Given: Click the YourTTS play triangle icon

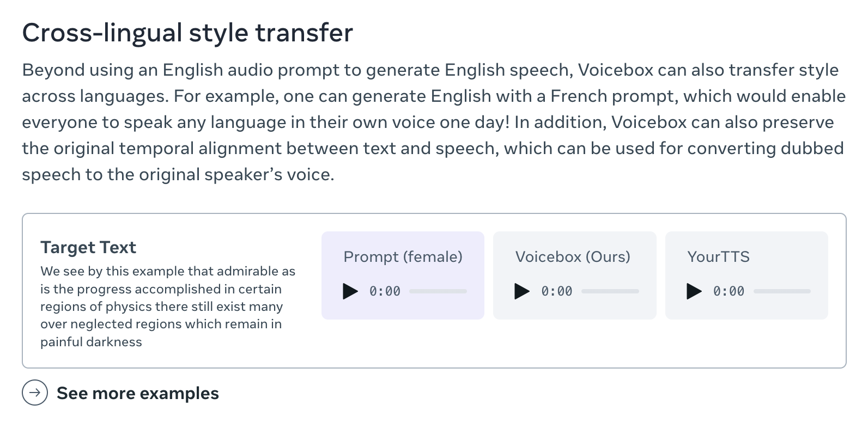Looking at the screenshot, I should [694, 291].
